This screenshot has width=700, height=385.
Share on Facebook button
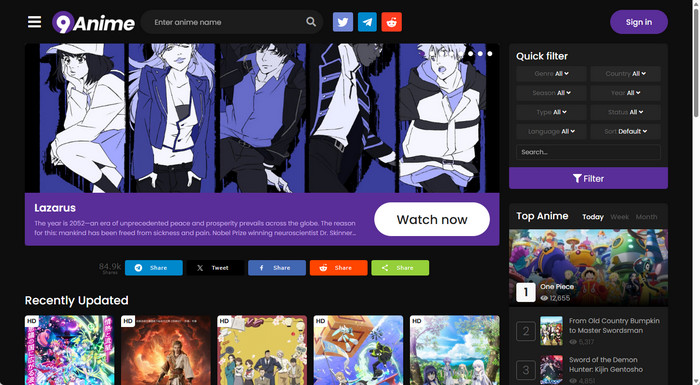[x=277, y=268]
